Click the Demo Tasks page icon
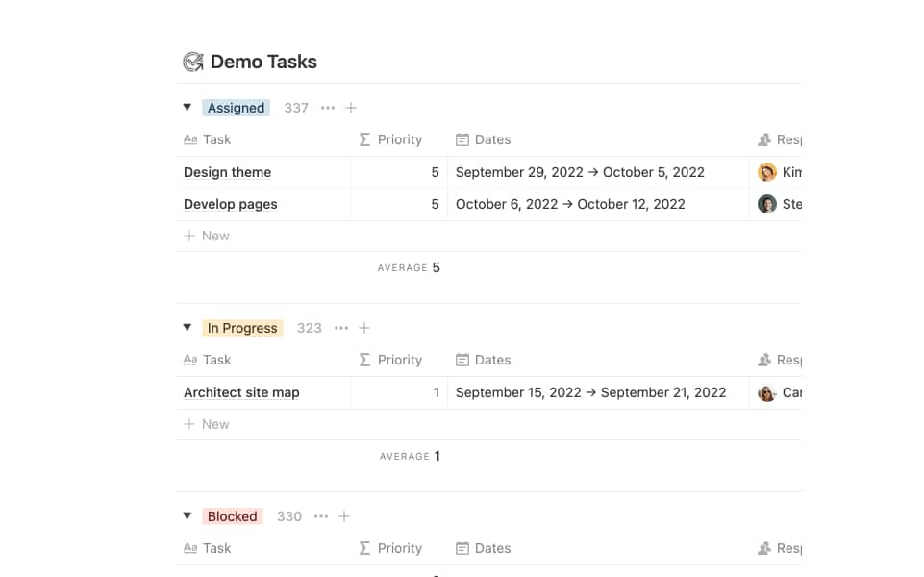924x577 pixels. (x=193, y=63)
